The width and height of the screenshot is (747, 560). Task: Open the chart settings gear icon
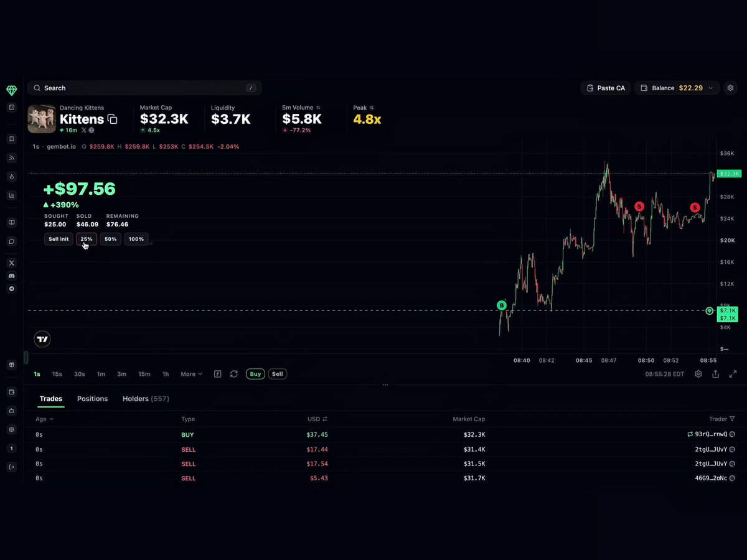698,374
